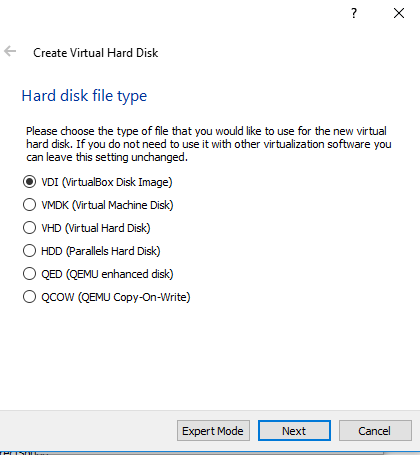This screenshot has width=420, height=455.
Task: Select the VDI radio button
Action: tap(29, 182)
